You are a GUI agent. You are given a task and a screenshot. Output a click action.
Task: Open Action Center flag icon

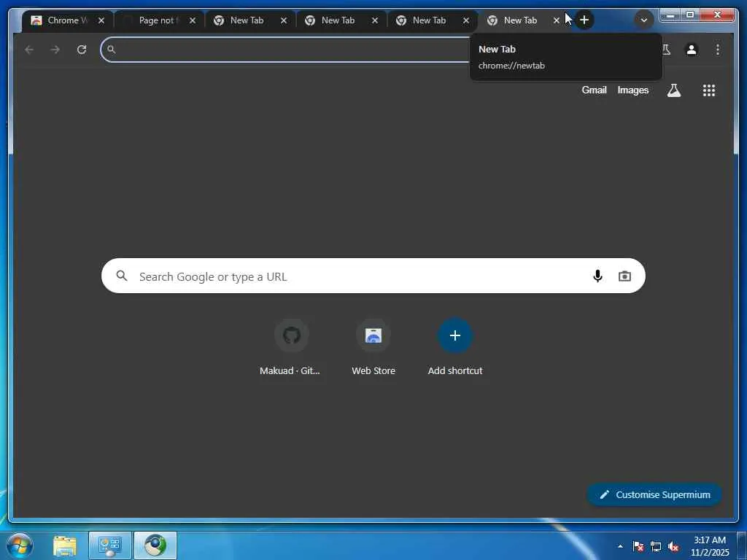click(x=638, y=546)
